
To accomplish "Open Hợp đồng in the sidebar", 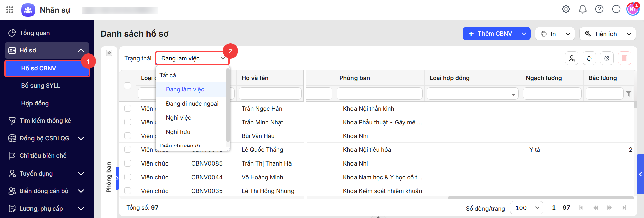I will 35,103.
